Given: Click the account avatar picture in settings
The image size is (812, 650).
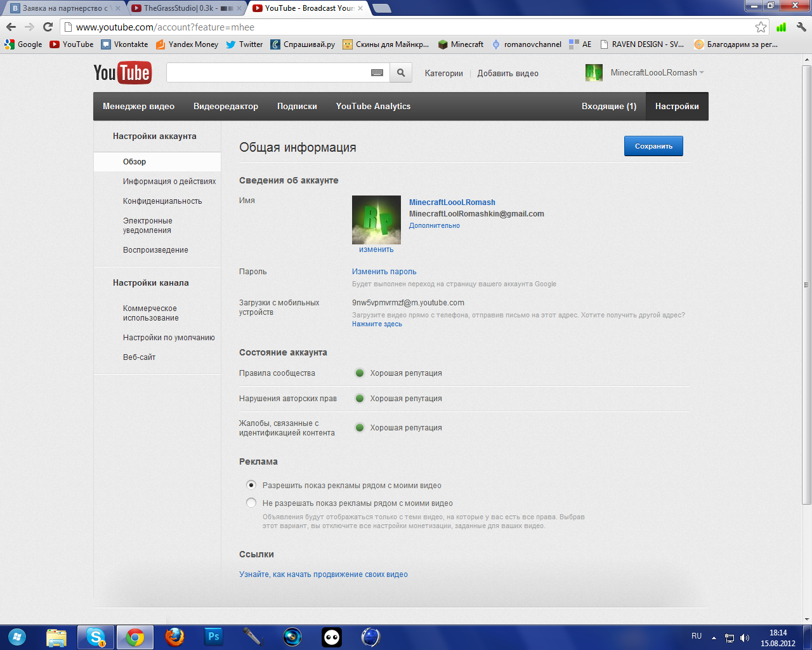Looking at the screenshot, I should (376, 220).
